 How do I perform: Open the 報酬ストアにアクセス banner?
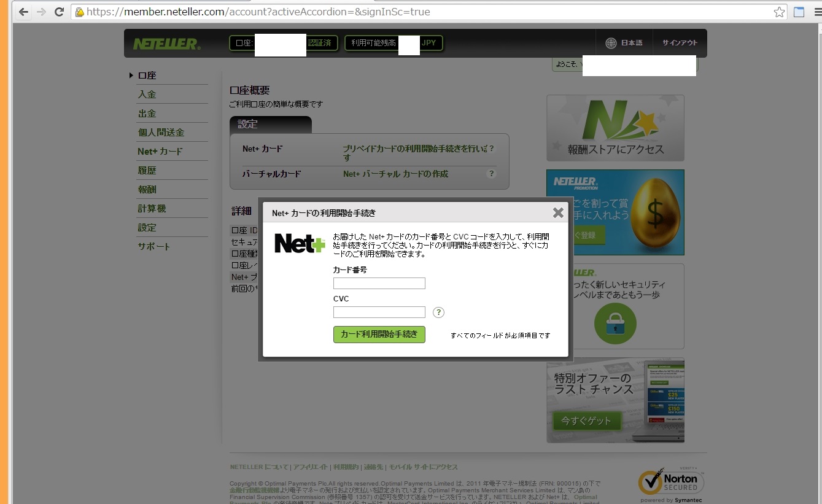tap(615, 128)
